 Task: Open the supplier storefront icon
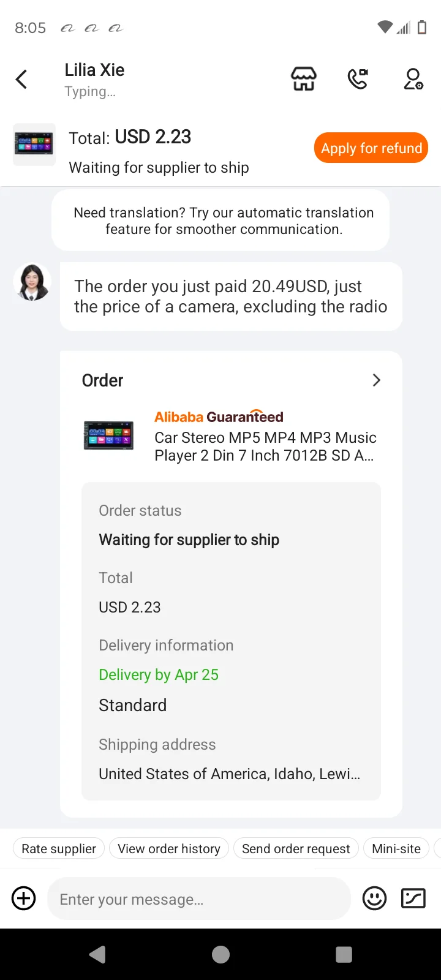[303, 79]
